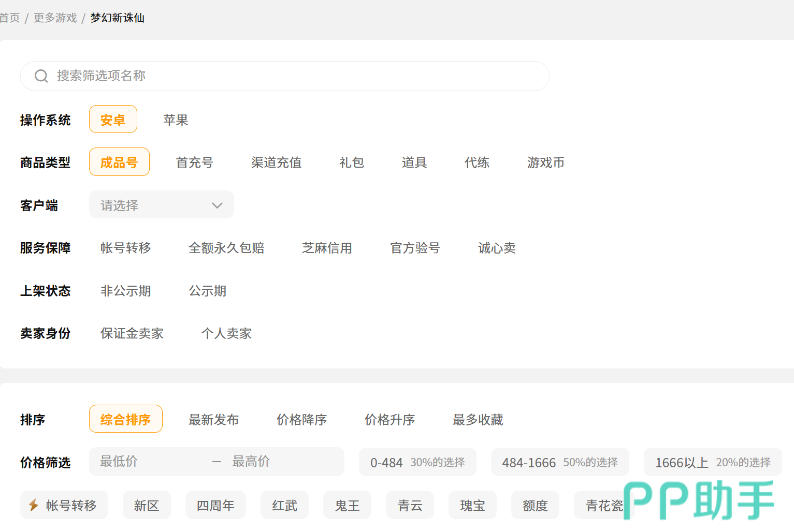Apply the 鬼王 tag filter

click(x=347, y=505)
